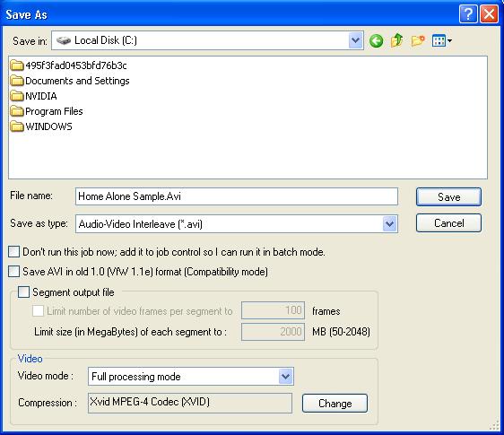Toggle Segment output file checkbox
The image size is (504, 435).
pyautogui.click(x=23, y=291)
